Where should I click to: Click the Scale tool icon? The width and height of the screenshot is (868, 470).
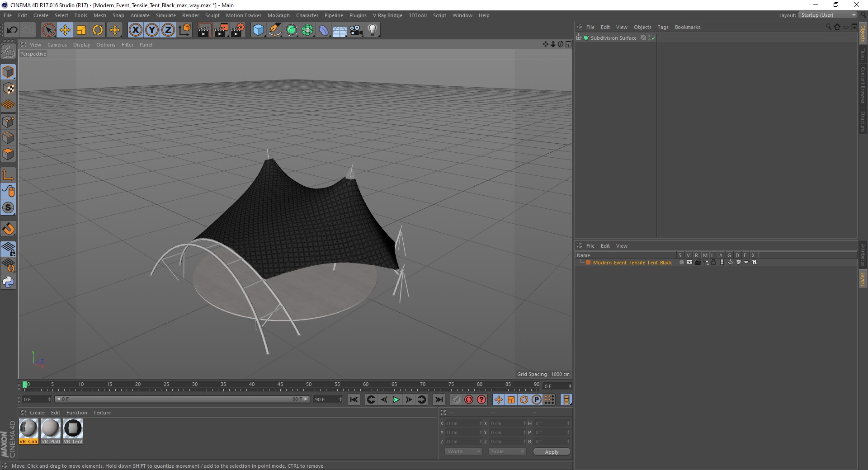[81, 30]
